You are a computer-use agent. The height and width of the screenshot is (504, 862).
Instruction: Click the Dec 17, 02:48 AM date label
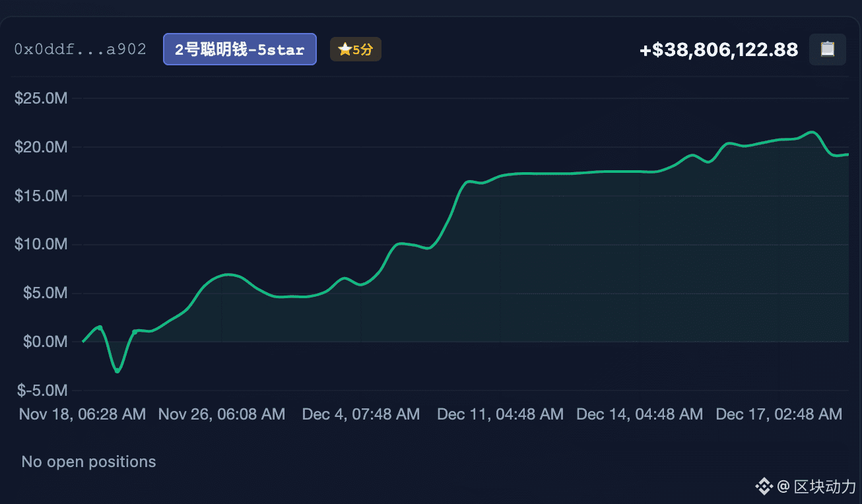point(779,414)
